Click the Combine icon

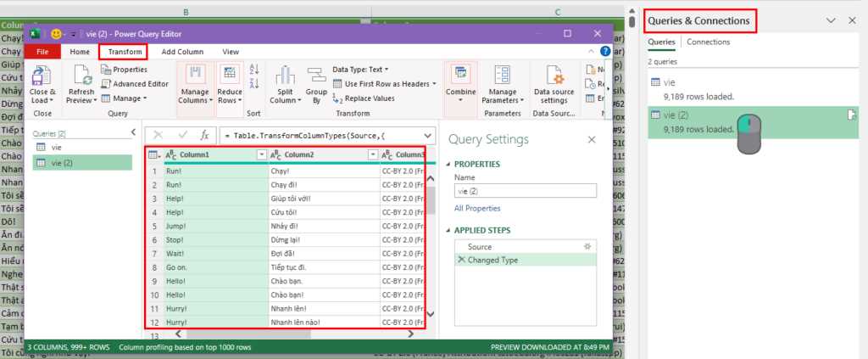pyautogui.click(x=460, y=75)
